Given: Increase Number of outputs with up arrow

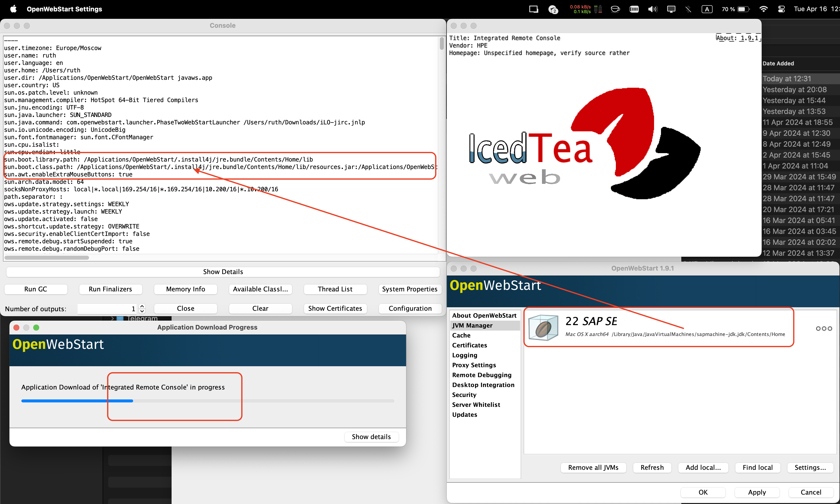Looking at the screenshot, I should [x=142, y=306].
